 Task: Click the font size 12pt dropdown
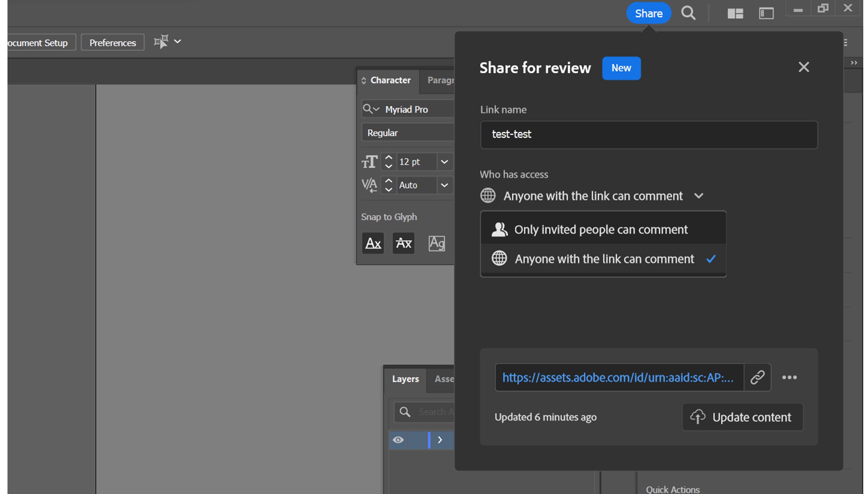444,161
